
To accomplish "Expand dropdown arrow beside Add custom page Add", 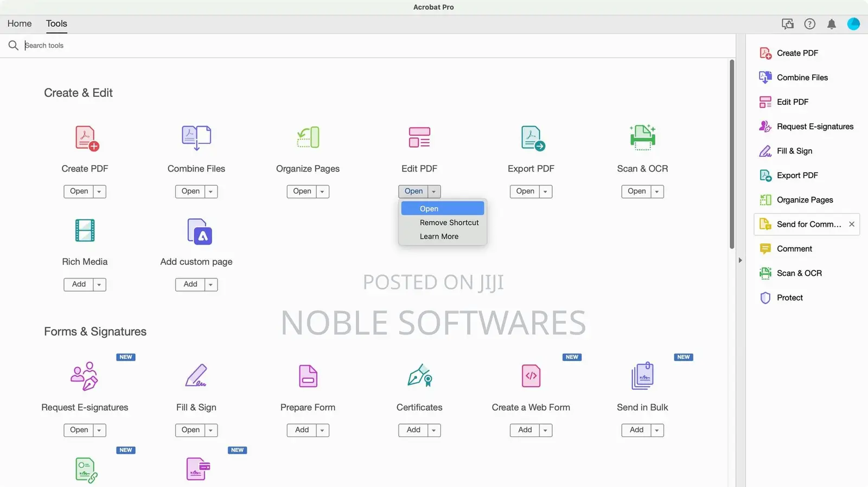I will click(211, 284).
